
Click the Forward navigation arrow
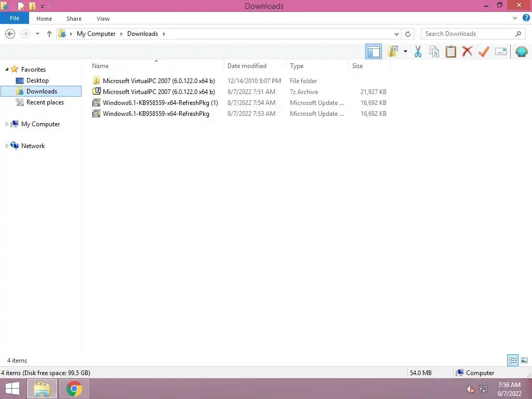tap(25, 34)
